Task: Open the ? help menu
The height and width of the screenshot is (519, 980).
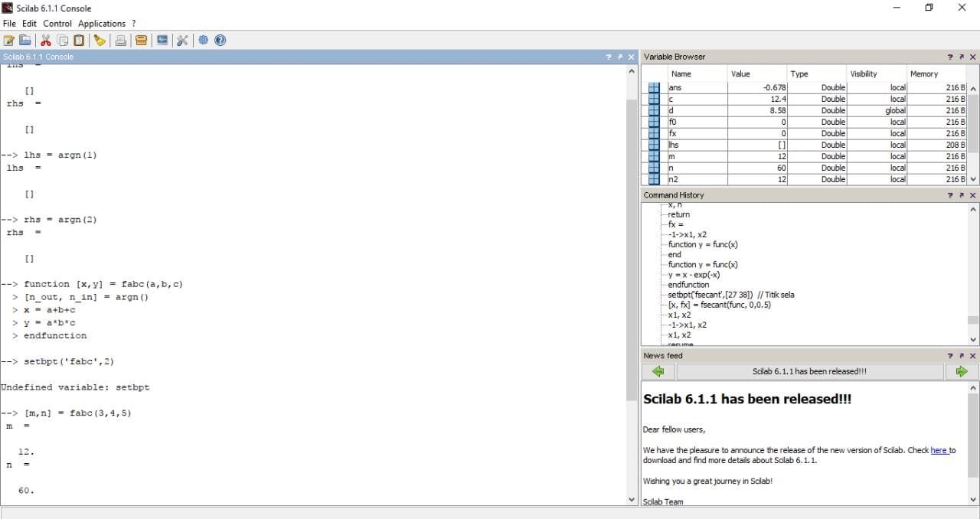Action: click(134, 24)
